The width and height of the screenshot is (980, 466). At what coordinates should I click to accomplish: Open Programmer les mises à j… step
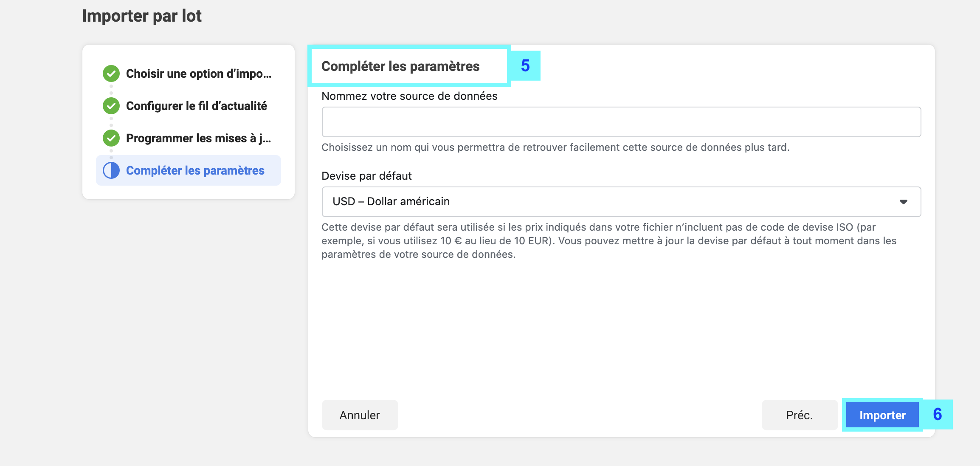click(198, 138)
